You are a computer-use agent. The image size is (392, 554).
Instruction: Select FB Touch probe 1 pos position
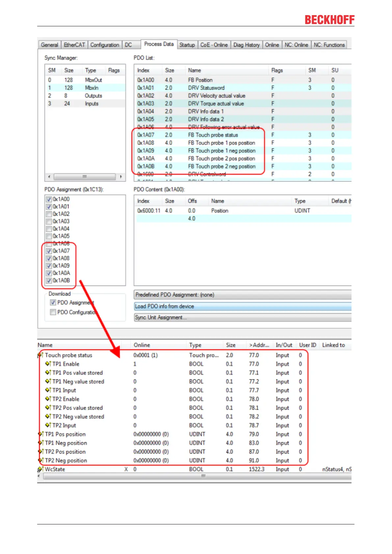[x=243, y=143]
